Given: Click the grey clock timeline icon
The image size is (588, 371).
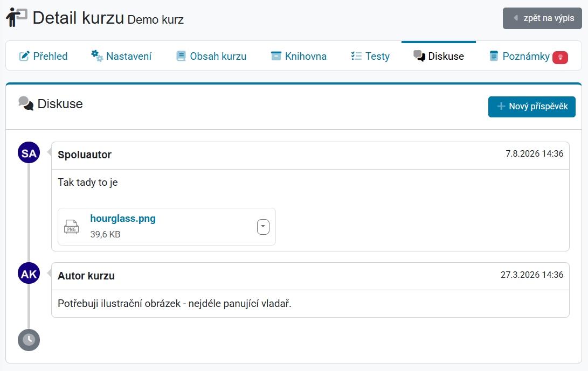Looking at the screenshot, I should point(29,340).
